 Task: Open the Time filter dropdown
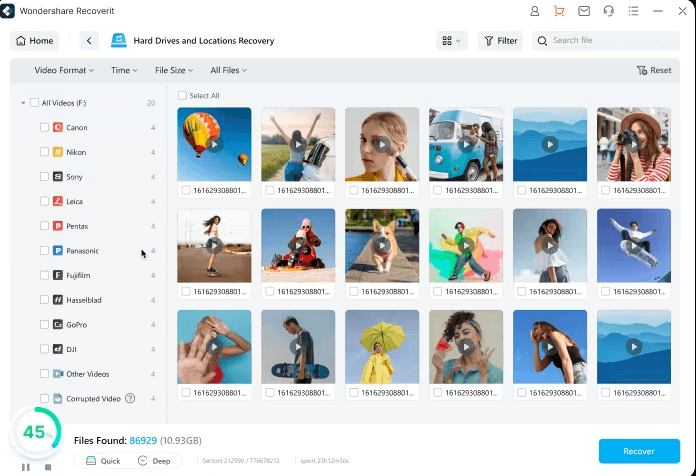click(x=124, y=70)
